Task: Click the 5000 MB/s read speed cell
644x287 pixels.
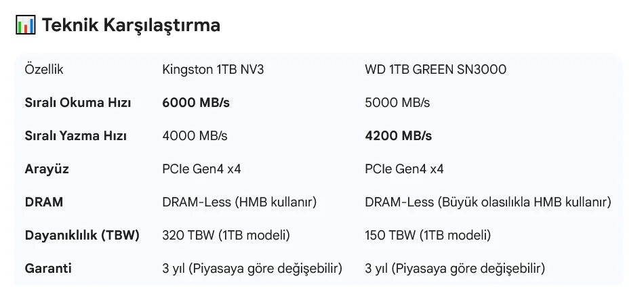Action: (x=397, y=103)
